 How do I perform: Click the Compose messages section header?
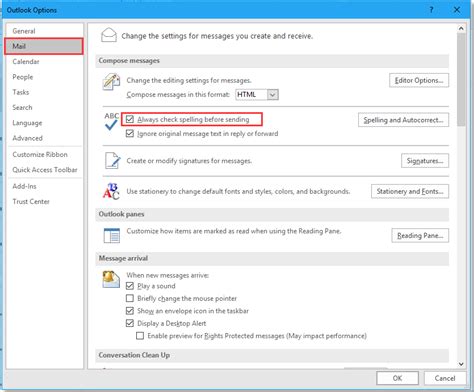click(272, 61)
